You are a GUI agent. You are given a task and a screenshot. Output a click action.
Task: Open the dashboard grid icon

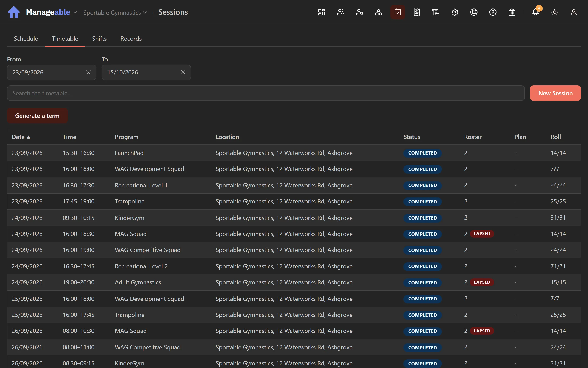coord(321,12)
